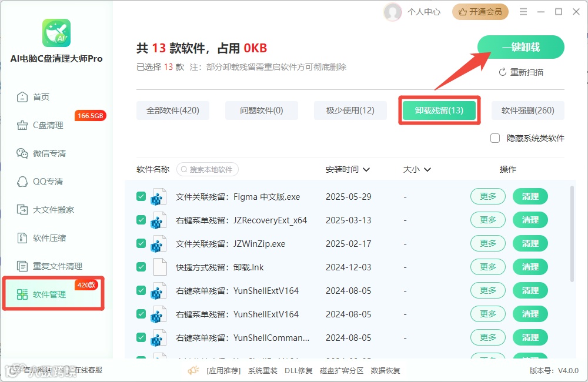Open the 系统重装 link
This screenshot has width=588, height=382.
[x=262, y=371]
